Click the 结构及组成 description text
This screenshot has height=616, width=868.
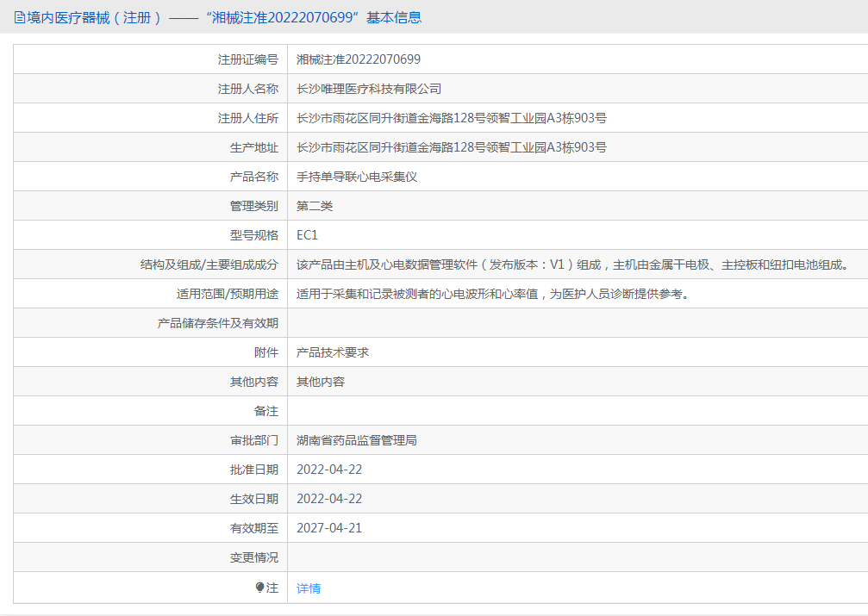(x=573, y=264)
